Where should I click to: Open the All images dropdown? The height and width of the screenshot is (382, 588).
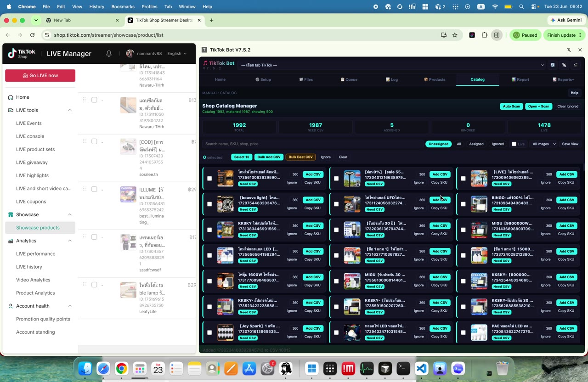[x=544, y=144]
